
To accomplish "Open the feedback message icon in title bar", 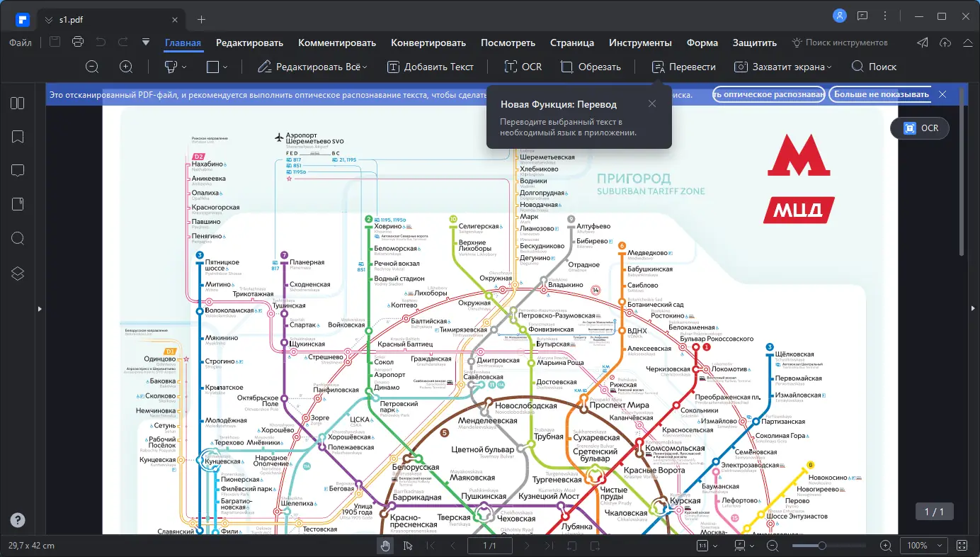I will [862, 16].
